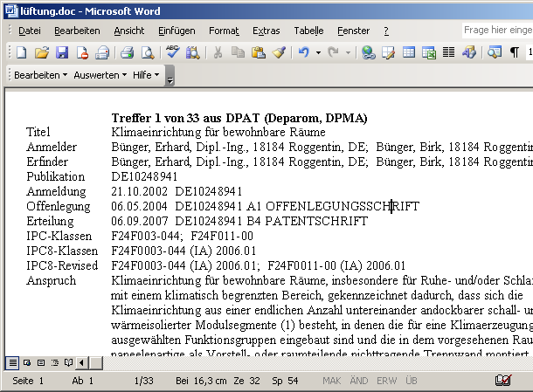Switch to Reading Layout view button

point(69,363)
